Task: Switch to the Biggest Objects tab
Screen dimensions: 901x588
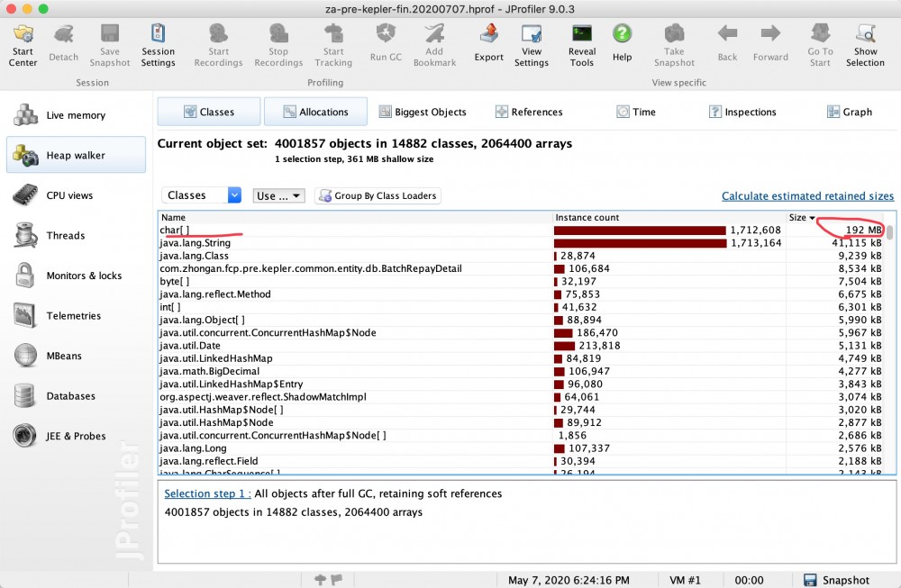Action: click(x=423, y=112)
